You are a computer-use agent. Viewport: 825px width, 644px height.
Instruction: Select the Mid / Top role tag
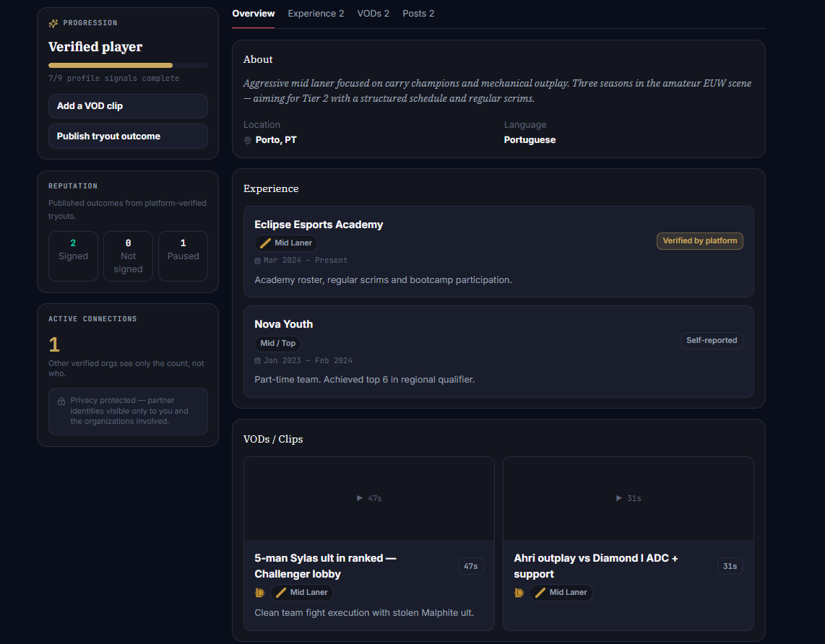pos(278,343)
